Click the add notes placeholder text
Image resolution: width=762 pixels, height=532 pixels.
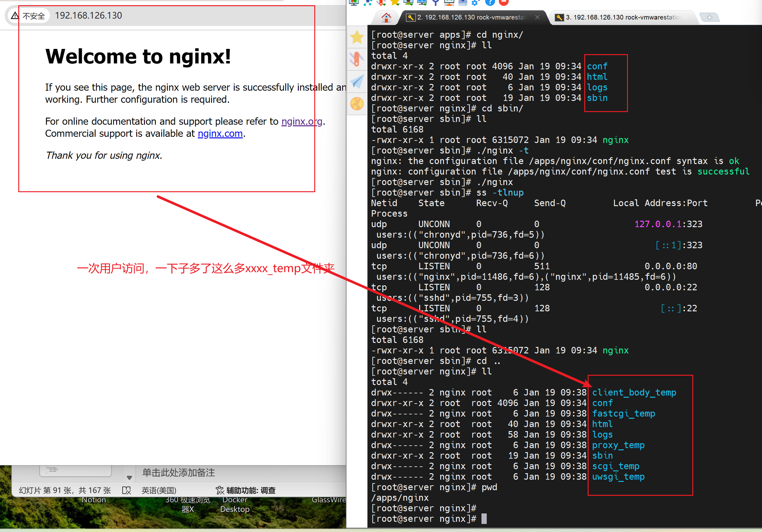coord(179,473)
